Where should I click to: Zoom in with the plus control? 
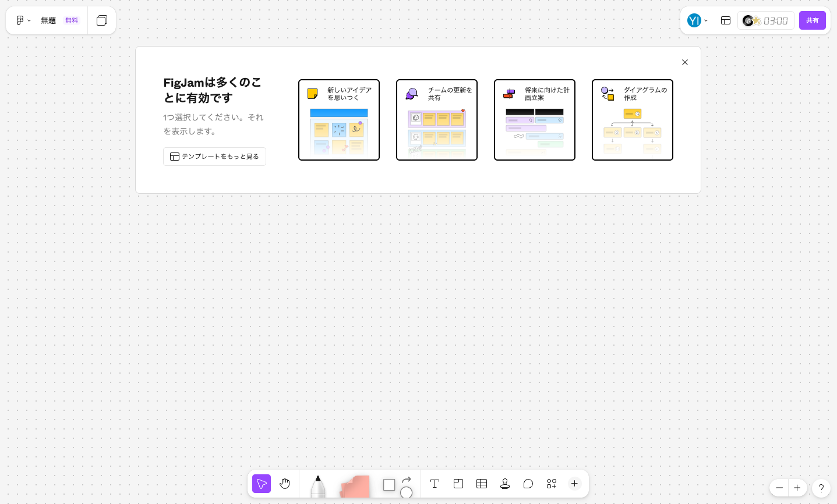coord(797,488)
